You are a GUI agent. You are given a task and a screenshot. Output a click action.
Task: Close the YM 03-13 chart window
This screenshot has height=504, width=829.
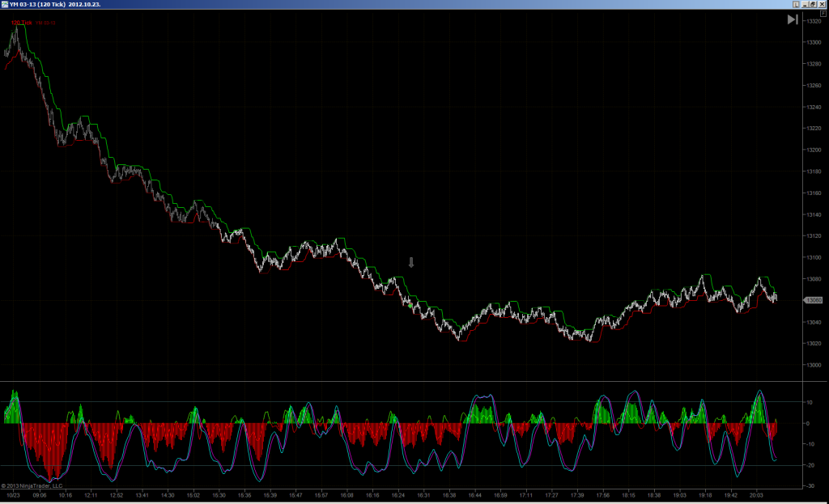point(822,4)
